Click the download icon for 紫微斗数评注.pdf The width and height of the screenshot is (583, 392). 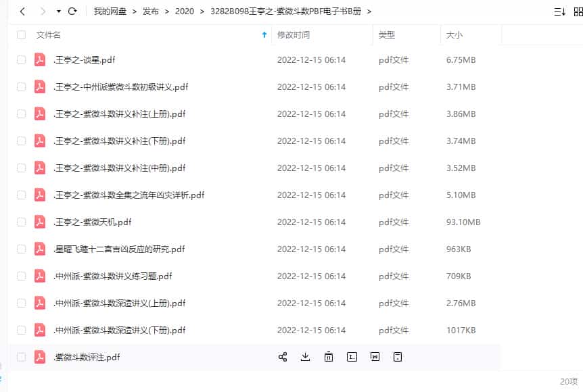(x=305, y=357)
